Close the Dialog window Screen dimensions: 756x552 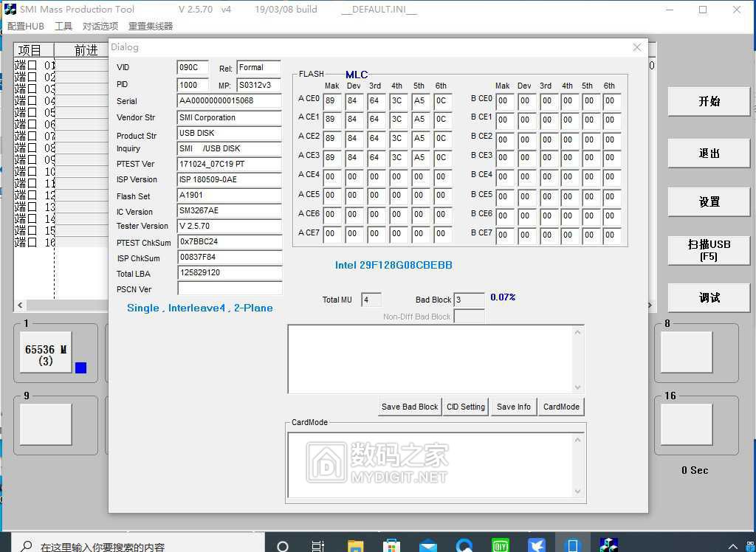pyautogui.click(x=637, y=47)
